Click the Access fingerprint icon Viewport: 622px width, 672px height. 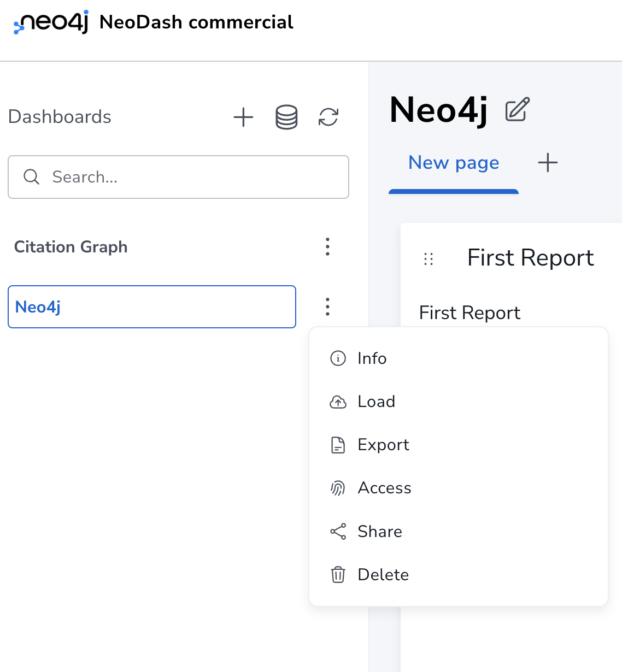pyautogui.click(x=338, y=488)
